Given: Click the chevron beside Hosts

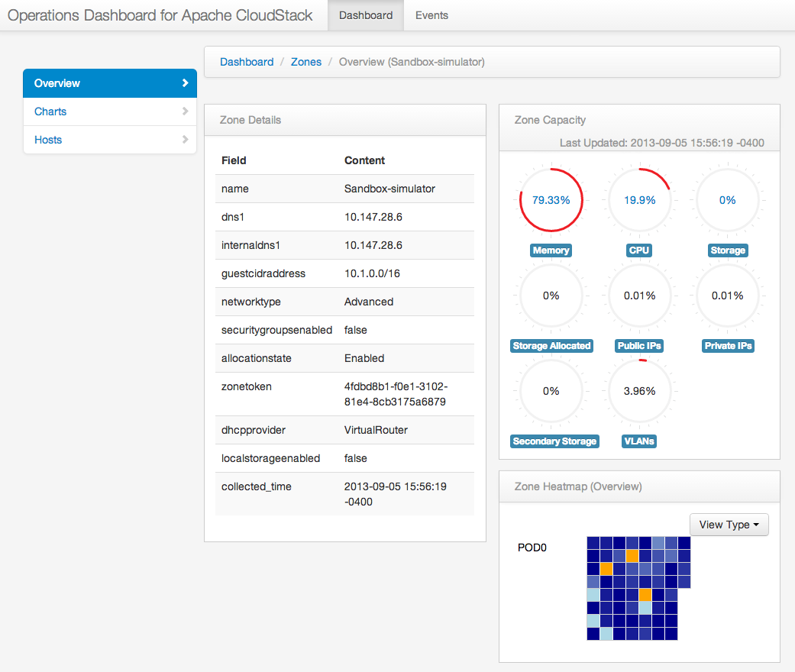Looking at the screenshot, I should pyautogui.click(x=185, y=140).
